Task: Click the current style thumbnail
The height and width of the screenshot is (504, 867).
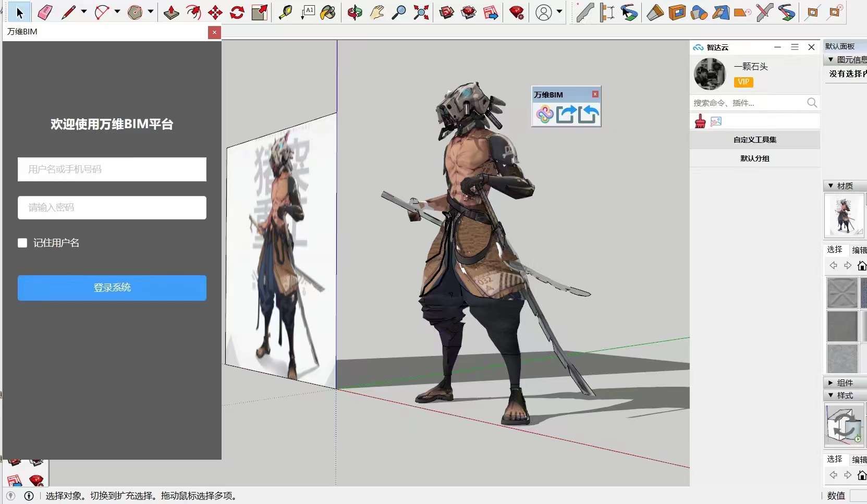Action: coord(844,425)
